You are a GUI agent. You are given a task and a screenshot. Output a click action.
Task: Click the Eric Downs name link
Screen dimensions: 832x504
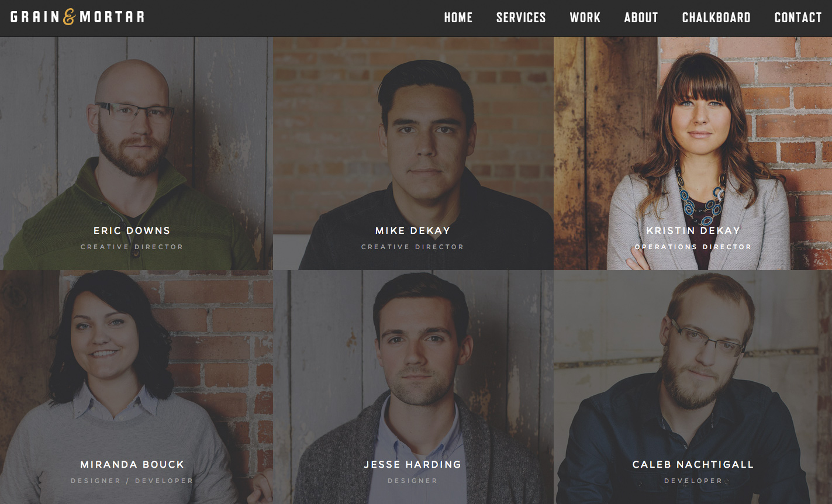pyautogui.click(x=132, y=230)
